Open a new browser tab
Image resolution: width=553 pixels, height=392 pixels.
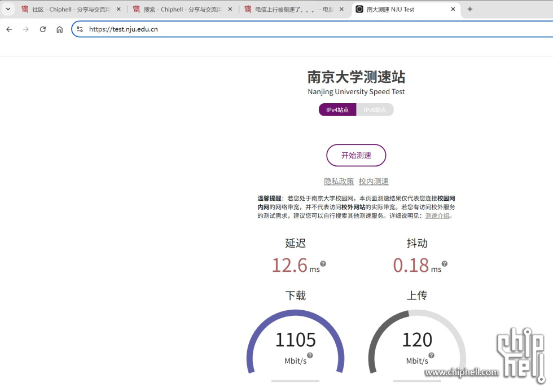469,9
